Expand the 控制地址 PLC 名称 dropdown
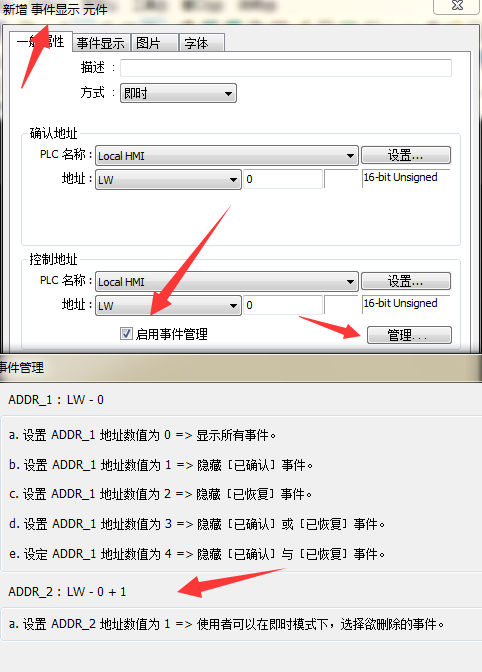The image size is (482, 672). (227, 282)
